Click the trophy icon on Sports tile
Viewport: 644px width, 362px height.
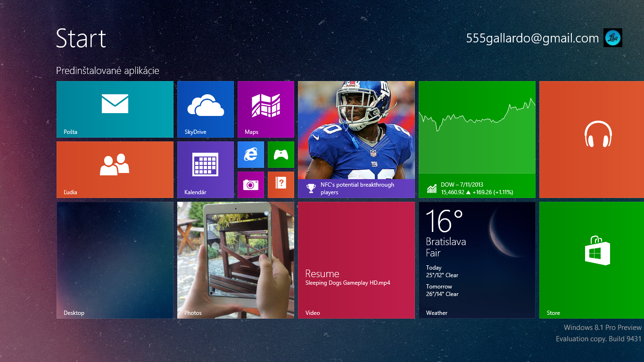pos(311,189)
